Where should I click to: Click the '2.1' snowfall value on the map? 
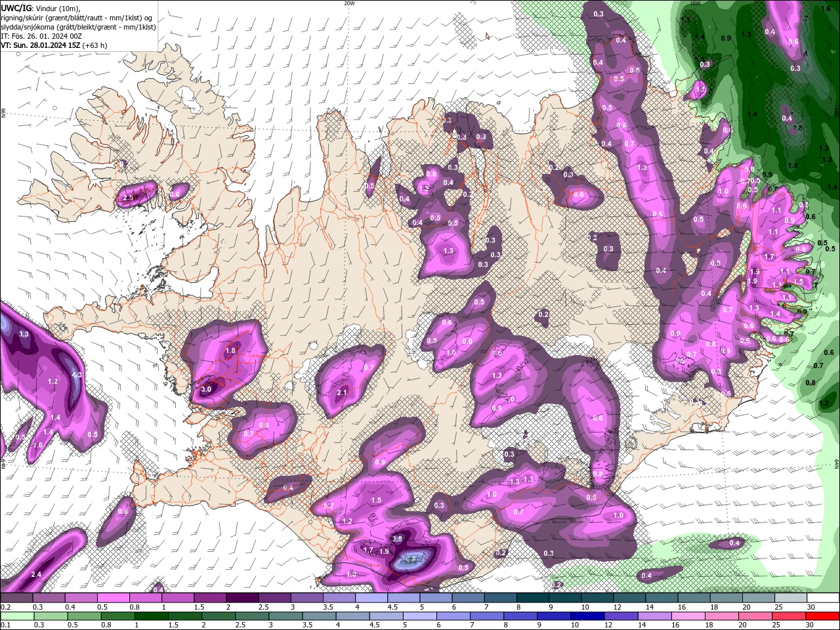coord(341,392)
